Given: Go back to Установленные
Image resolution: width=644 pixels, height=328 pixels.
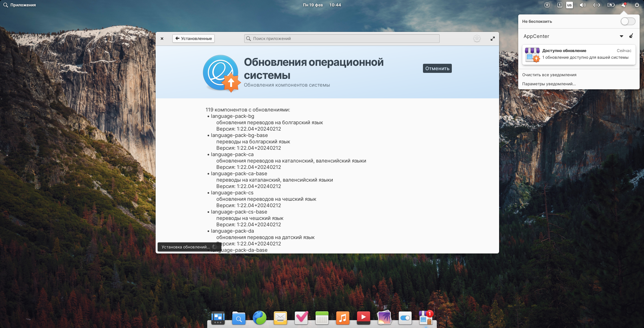Looking at the screenshot, I should (194, 39).
